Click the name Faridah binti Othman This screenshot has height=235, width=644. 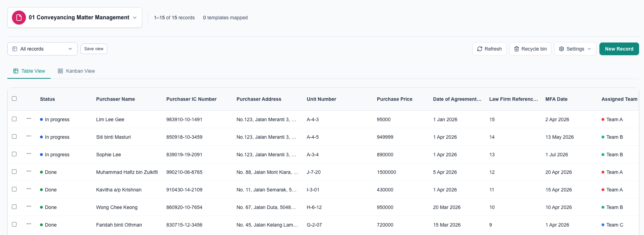click(x=119, y=225)
